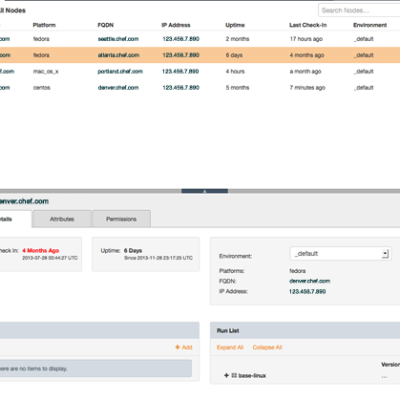
Task: Click seattle row IP address 123.456.7.890
Action: (181, 39)
